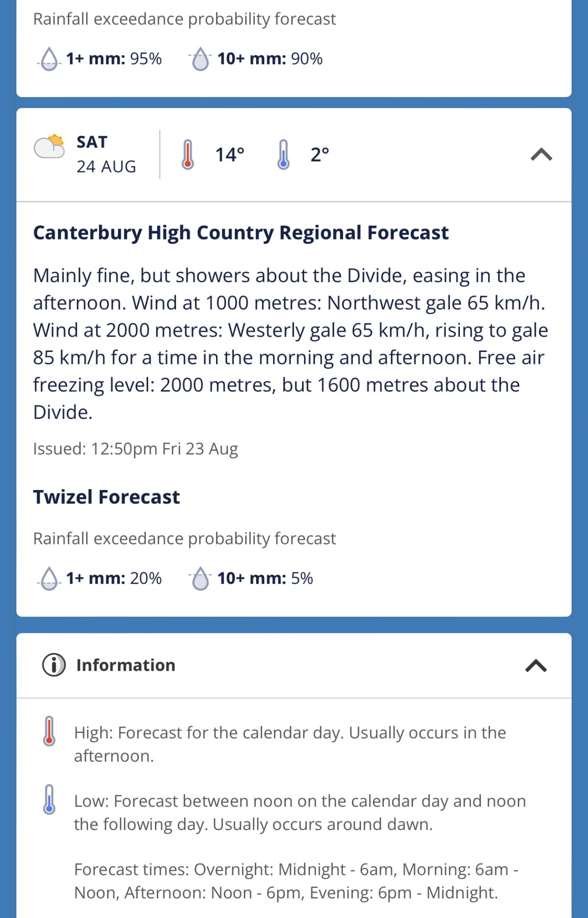Tap the blue thermometer icon in Low description

tap(49, 799)
